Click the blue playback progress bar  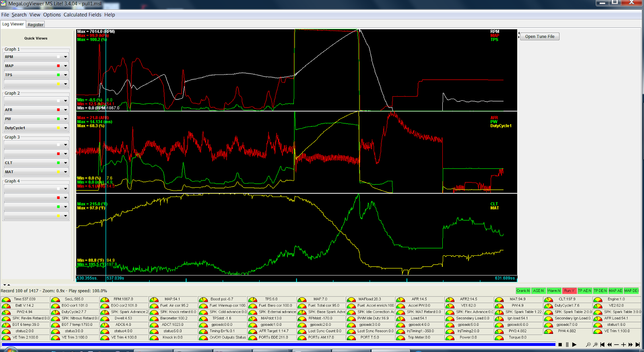tap(279, 344)
